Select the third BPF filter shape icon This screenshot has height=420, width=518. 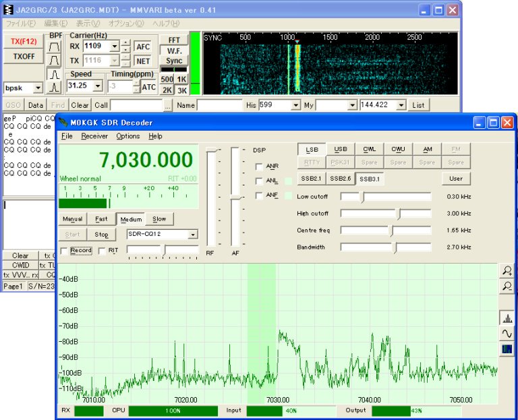coord(54,74)
